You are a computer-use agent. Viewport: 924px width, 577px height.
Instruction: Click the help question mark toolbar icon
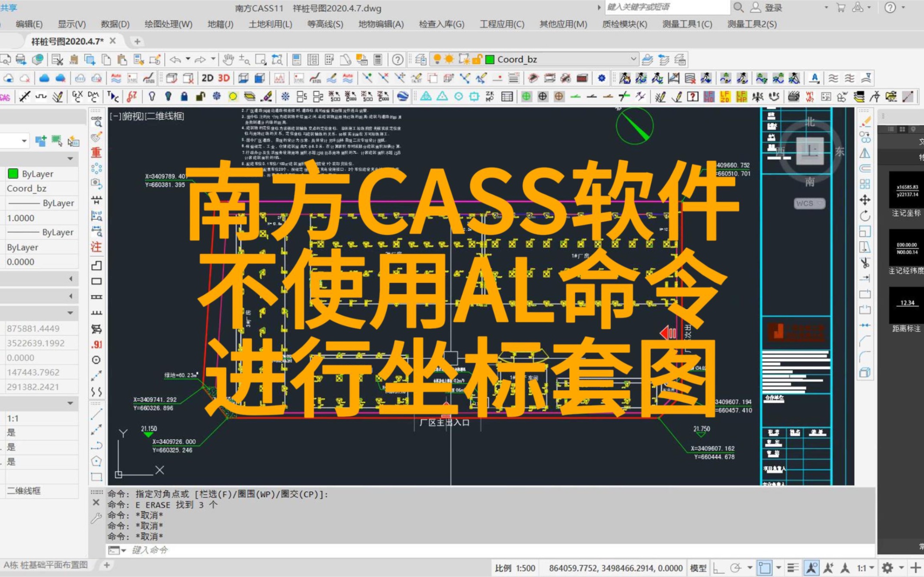tap(397, 60)
